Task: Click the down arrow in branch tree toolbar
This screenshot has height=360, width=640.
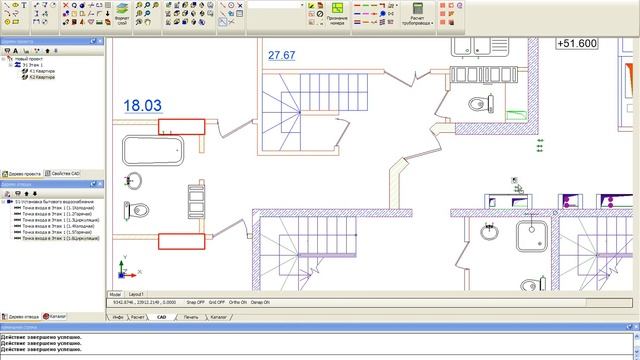Action: pyautogui.click(x=35, y=193)
